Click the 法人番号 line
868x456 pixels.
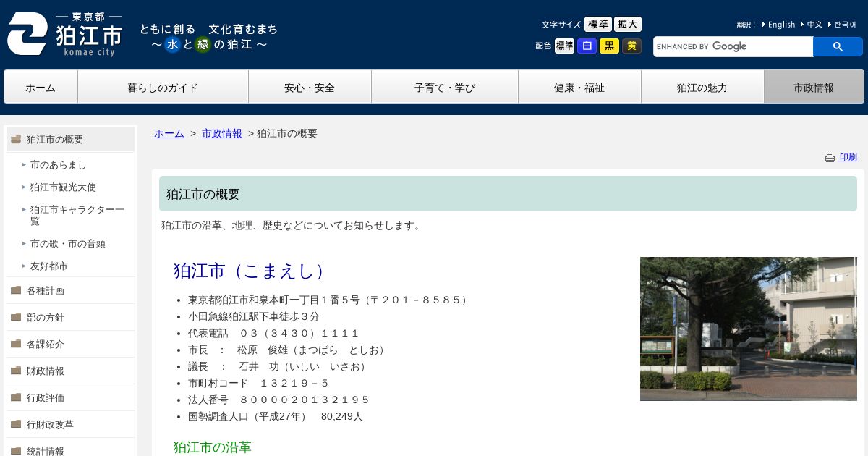pos(279,400)
